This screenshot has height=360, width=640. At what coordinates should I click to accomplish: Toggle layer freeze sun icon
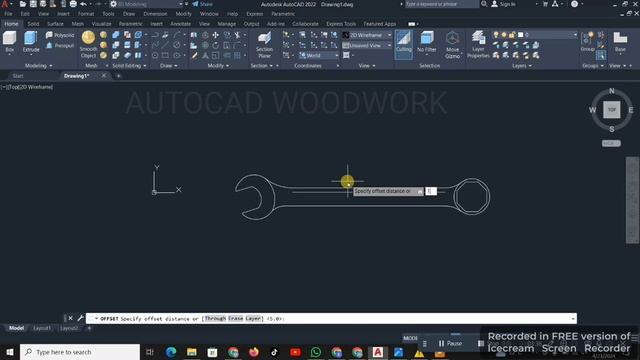(504, 35)
